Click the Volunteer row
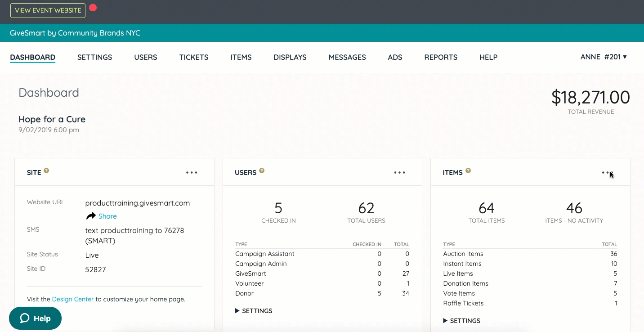Image resolution: width=644 pixels, height=332 pixels. pyautogui.click(x=322, y=283)
